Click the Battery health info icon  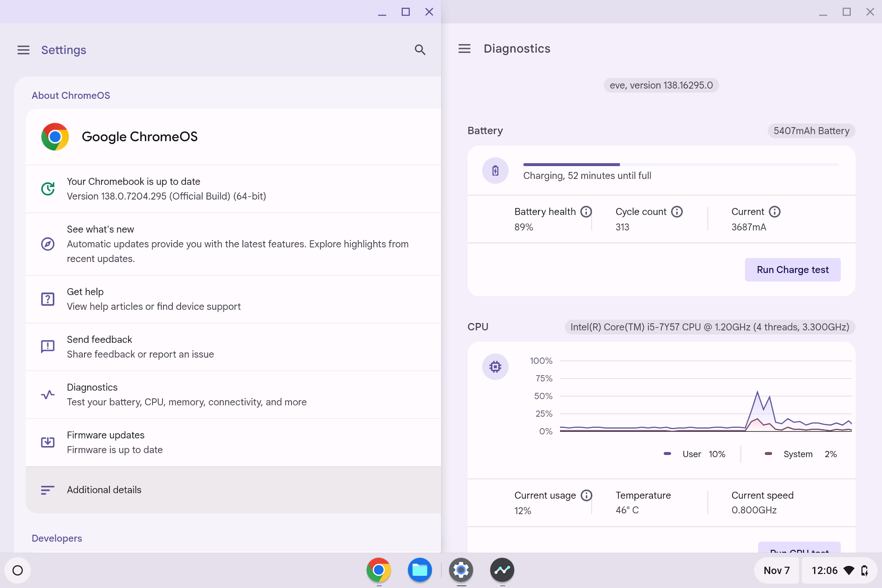(x=586, y=212)
